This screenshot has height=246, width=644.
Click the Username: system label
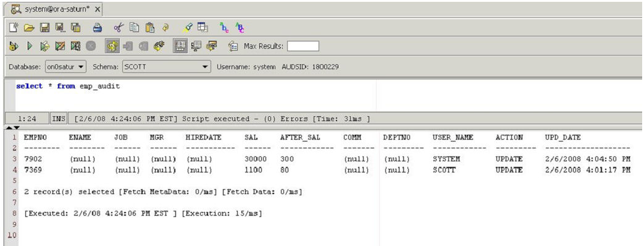[246, 67]
